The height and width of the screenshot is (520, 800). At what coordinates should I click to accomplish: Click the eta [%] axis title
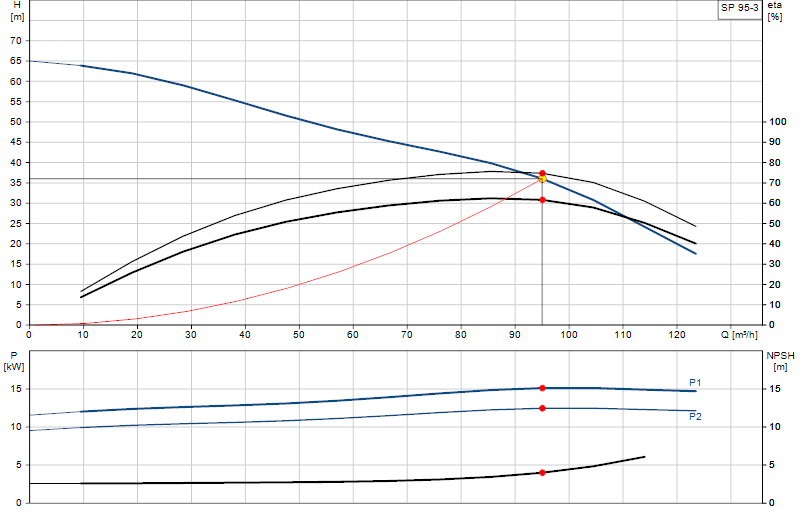[x=774, y=11]
